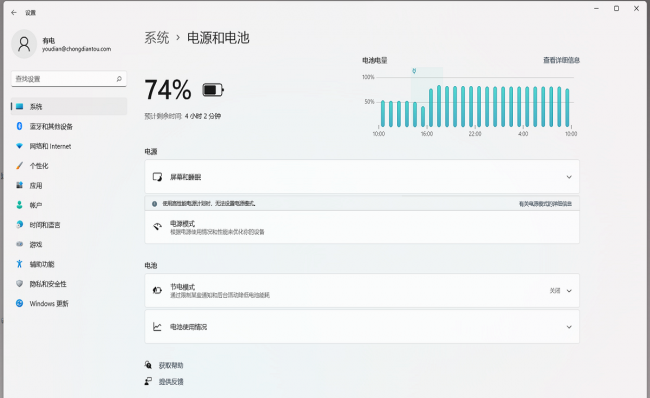Image resolution: width=650 pixels, height=398 pixels.
Task: Maximize the Settings window
Action: pos(616,8)
